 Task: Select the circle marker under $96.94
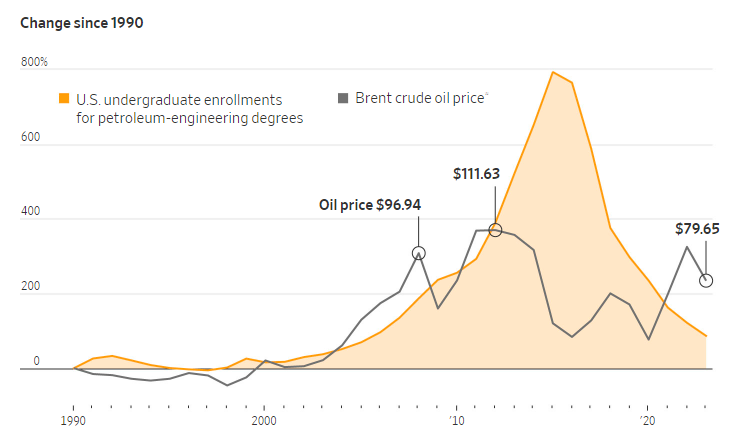click(x=419, y=253)
